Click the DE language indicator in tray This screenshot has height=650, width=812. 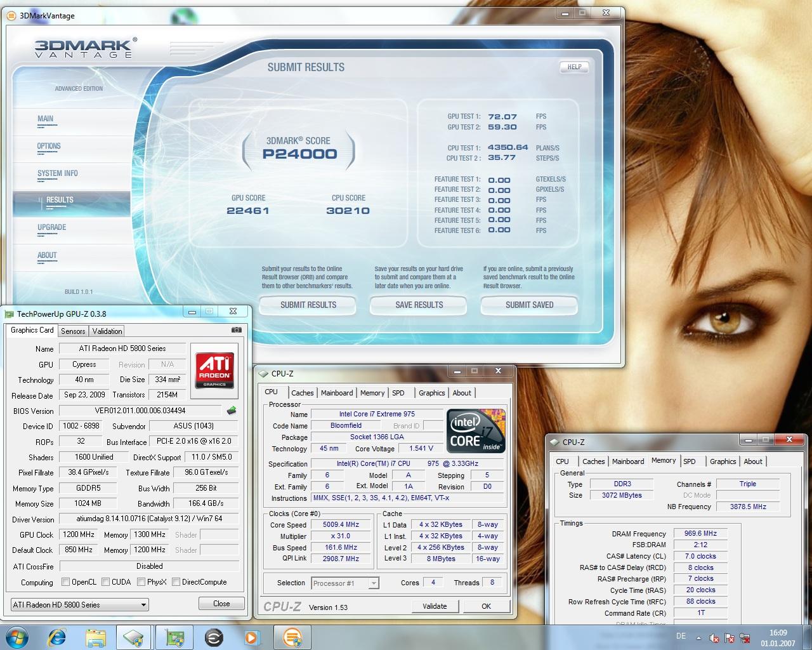click(x=681, y=636)
